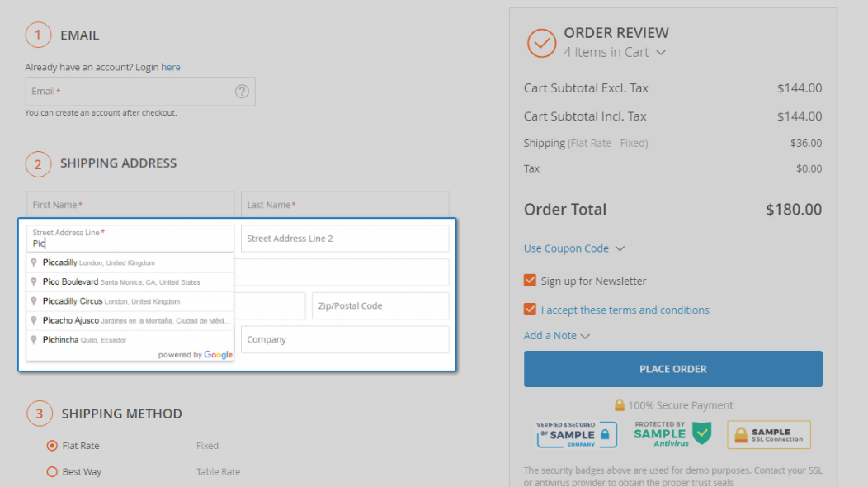Select the Flat Rate shipping radio button
This screenshot has width=868, height=487.
tap(52, 446)
